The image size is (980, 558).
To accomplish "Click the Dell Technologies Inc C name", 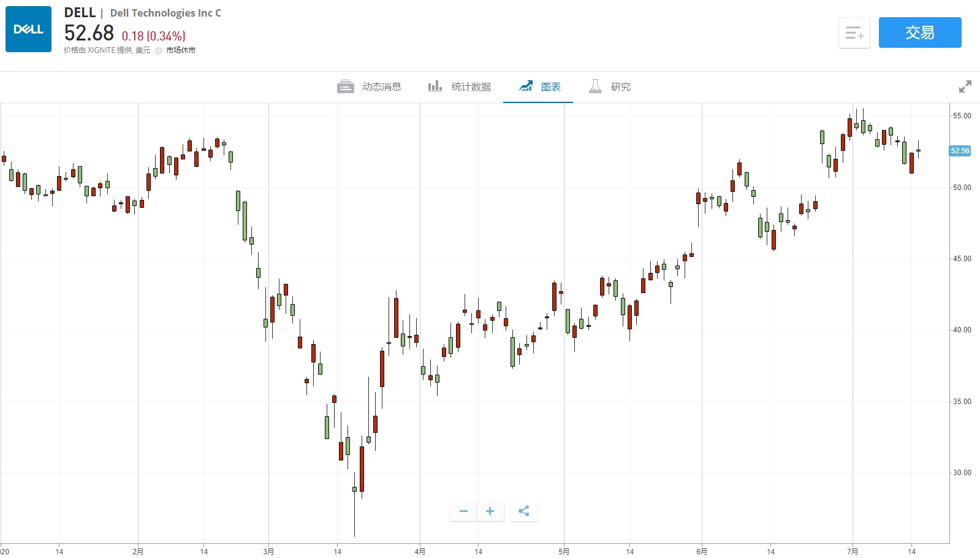I will click(x=165, y=13).
